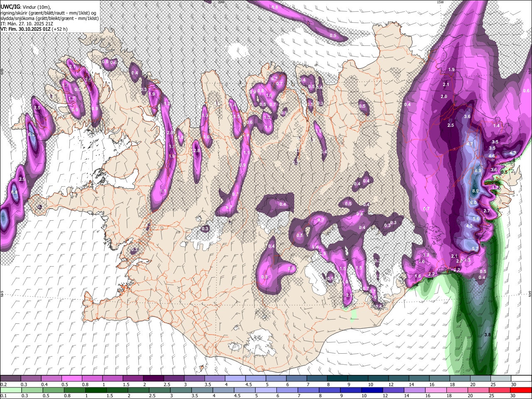Click the 'UWC/IG' title text
Screen dimensions: 532x399
tap(10, 7)
